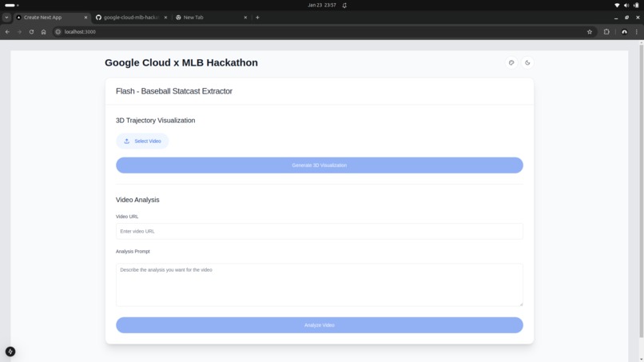Click the upload arrow icon in Select Video

tap(127, 141)
